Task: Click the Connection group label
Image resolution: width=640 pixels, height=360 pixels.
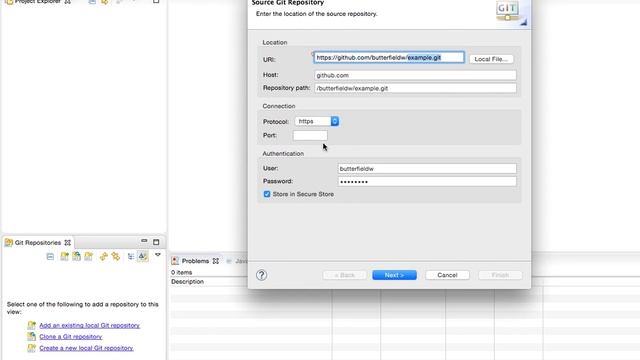Action: pyautogui.click(x=279, y=106)
